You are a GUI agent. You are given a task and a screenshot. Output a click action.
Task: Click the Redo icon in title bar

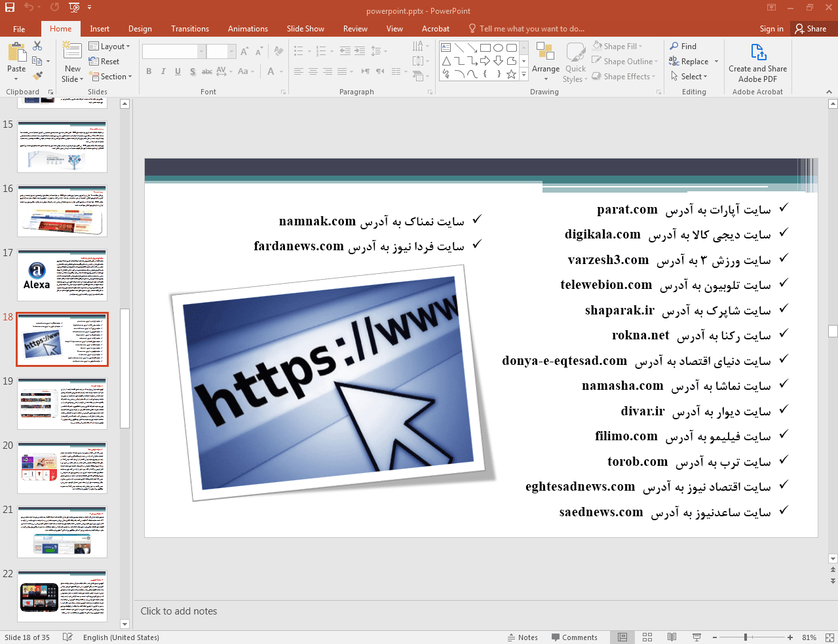click(x=54, y=7)
